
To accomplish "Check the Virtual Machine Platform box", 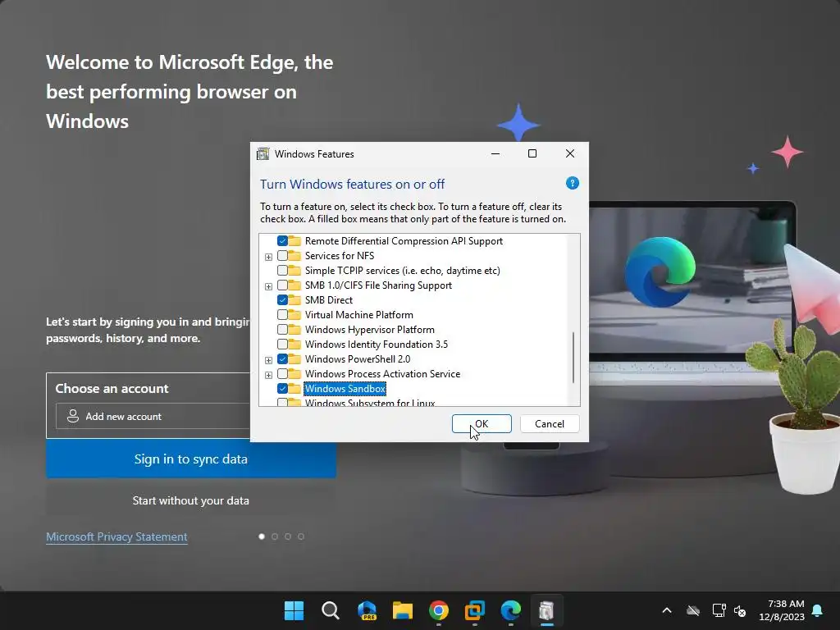I will click(282, 314).
